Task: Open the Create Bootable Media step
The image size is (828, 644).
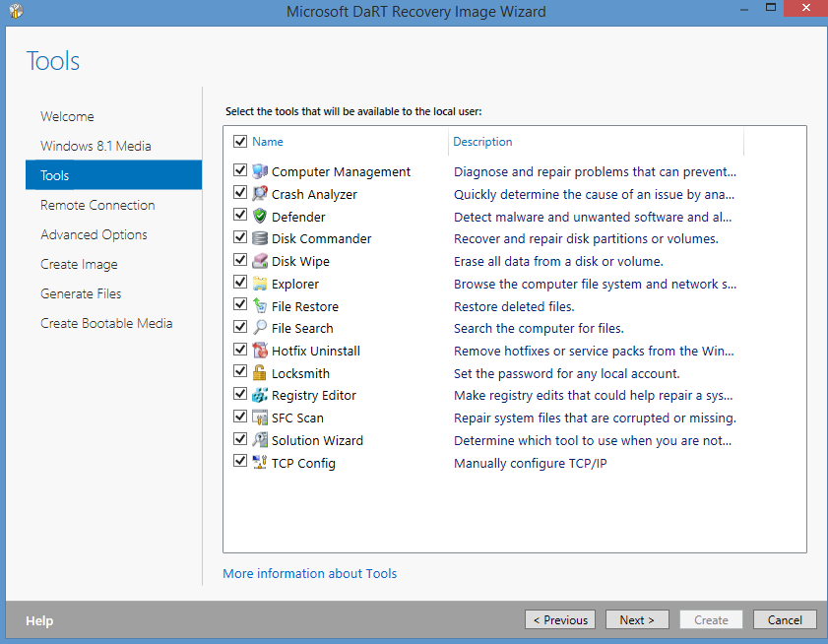Action: pyautogui.click(x=106, y=323)
